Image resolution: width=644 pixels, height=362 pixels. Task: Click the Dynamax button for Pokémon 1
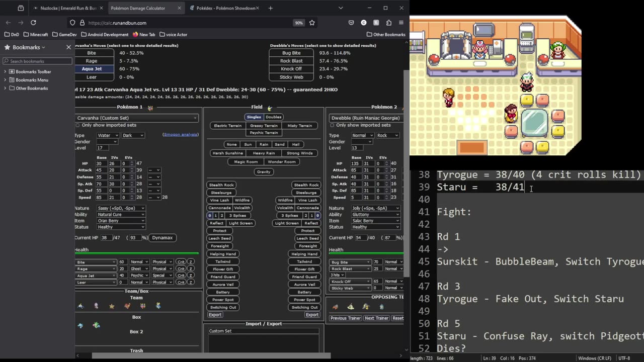(163, 238)
